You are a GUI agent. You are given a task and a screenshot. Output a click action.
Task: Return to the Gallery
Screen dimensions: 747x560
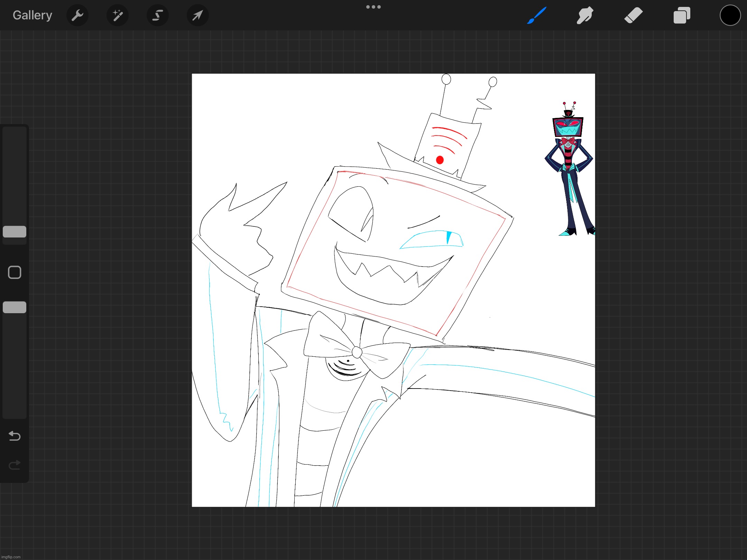click(33, 16)
